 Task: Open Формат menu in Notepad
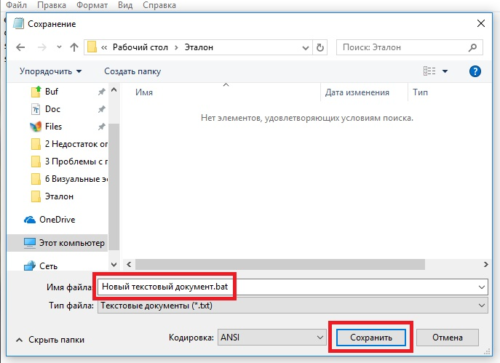(92, 5)
